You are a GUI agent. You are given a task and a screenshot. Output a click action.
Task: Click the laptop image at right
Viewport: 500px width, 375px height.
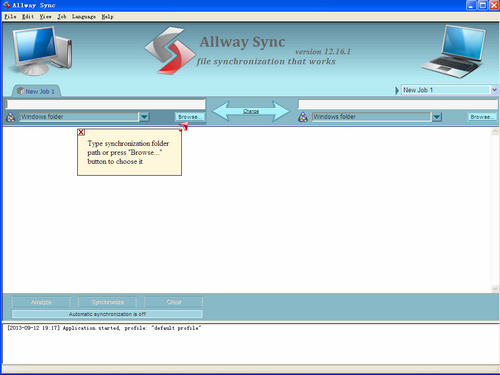tap(454, 52)
